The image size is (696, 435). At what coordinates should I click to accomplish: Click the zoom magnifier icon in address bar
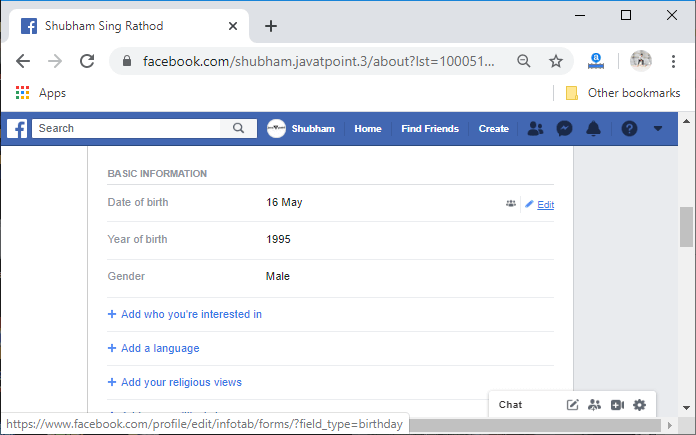(524, 61)
